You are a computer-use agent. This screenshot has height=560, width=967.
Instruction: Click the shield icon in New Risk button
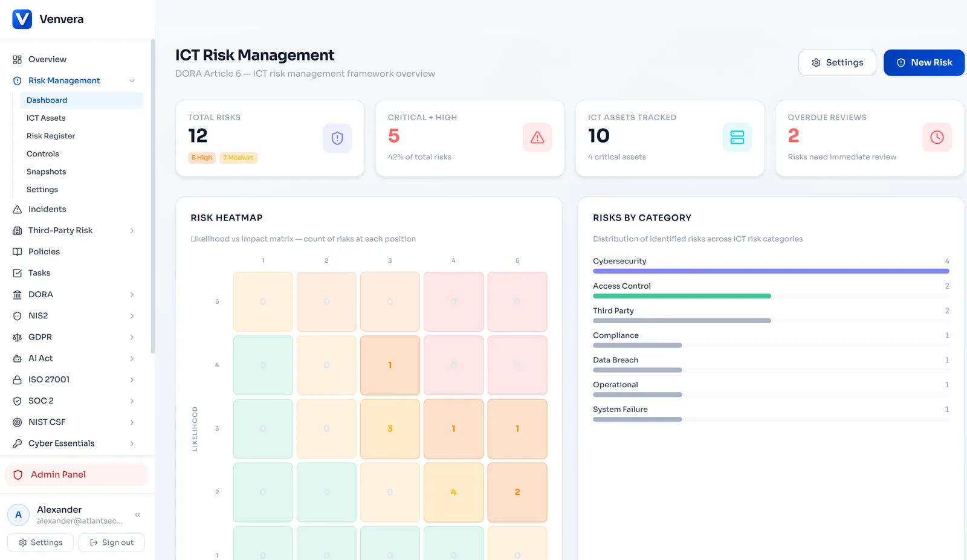pyautogui.click(x=901, y=63)
